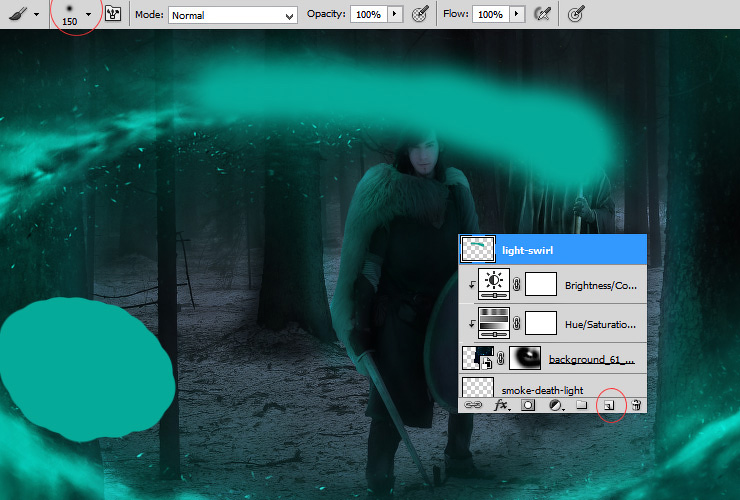Toggle the Hue/Saturation mask link icon
Image resolution: width=740 pixels, height=500 pixels.
(x=517, y=323)
